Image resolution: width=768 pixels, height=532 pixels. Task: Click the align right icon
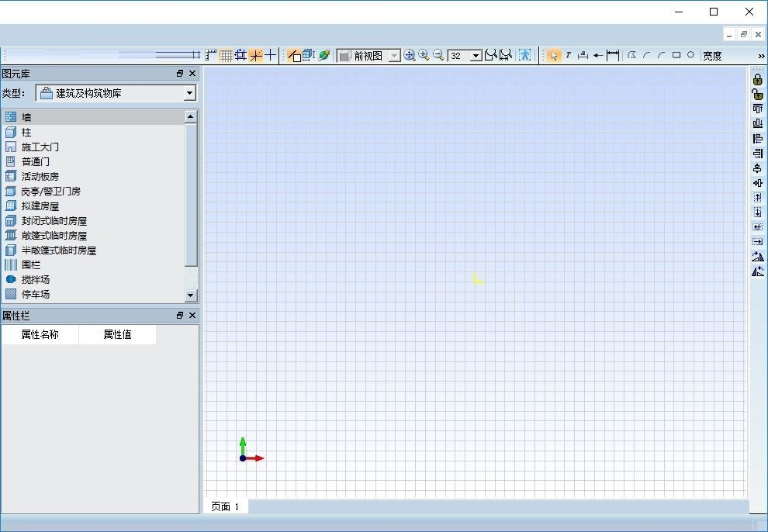click(x=758, y=154)
